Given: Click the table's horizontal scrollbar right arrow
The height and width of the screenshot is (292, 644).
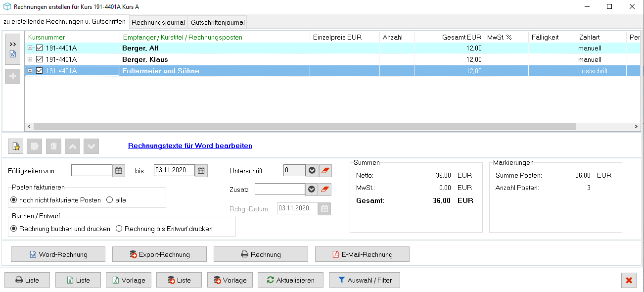Looking at the screenshot, I should click(x=636, y=127).
